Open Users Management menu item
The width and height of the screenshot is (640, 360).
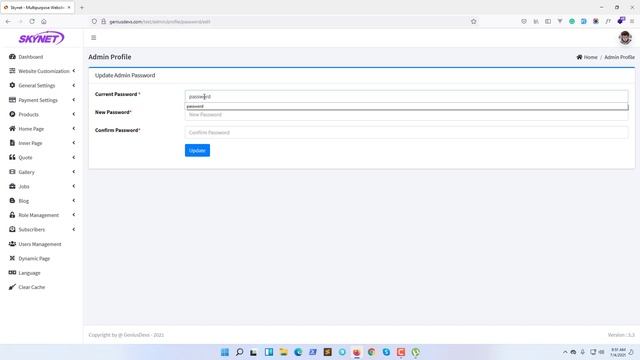point(40,244)
